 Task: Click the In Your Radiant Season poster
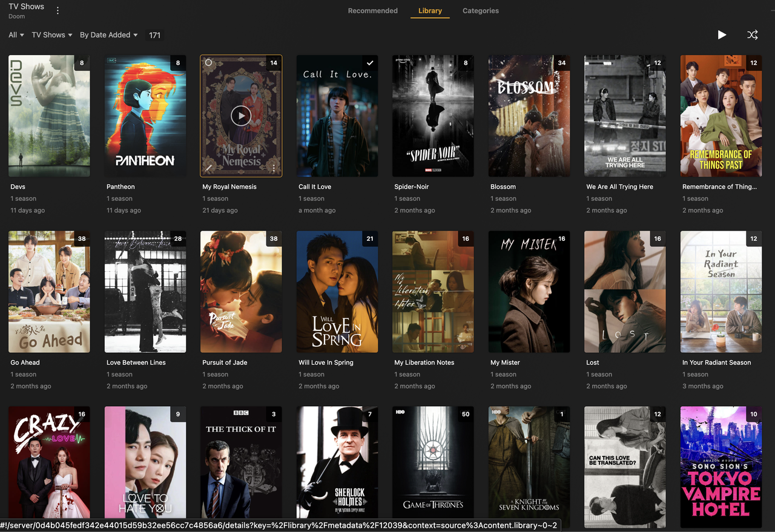721,292
